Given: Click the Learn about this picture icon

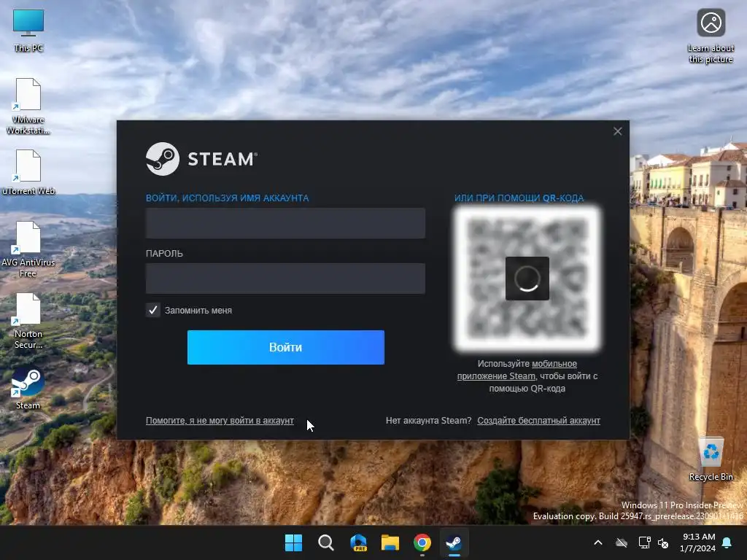Looking at the screenshot, I should [x=711, y=36].
